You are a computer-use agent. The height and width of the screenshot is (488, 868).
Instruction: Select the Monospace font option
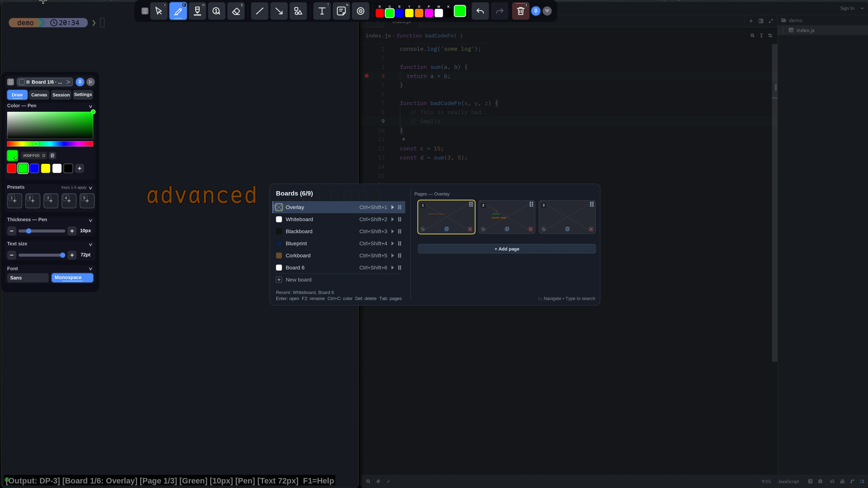coord(72,278)
